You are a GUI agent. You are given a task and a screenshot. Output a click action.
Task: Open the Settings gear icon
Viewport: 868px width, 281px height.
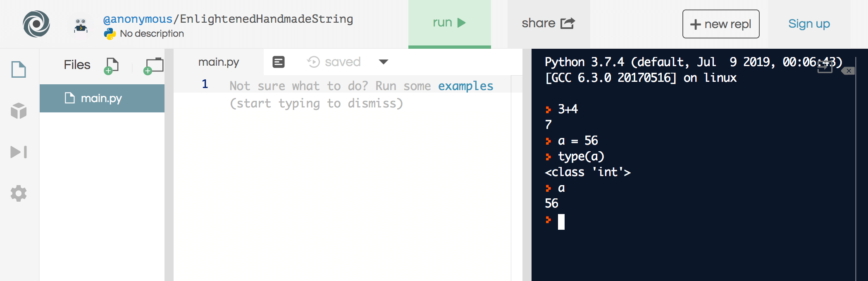tap(19, 193)
